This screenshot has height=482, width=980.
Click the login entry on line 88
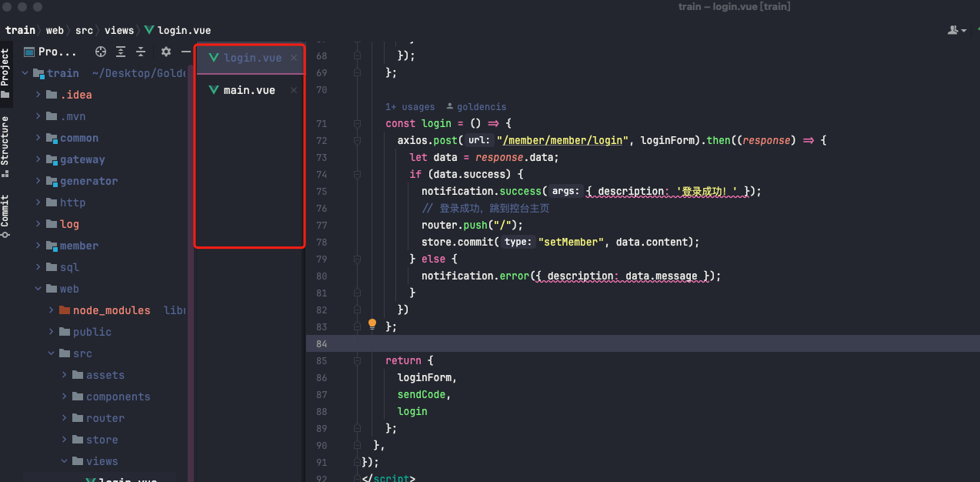pyautogui.click(x=412, y=411)
